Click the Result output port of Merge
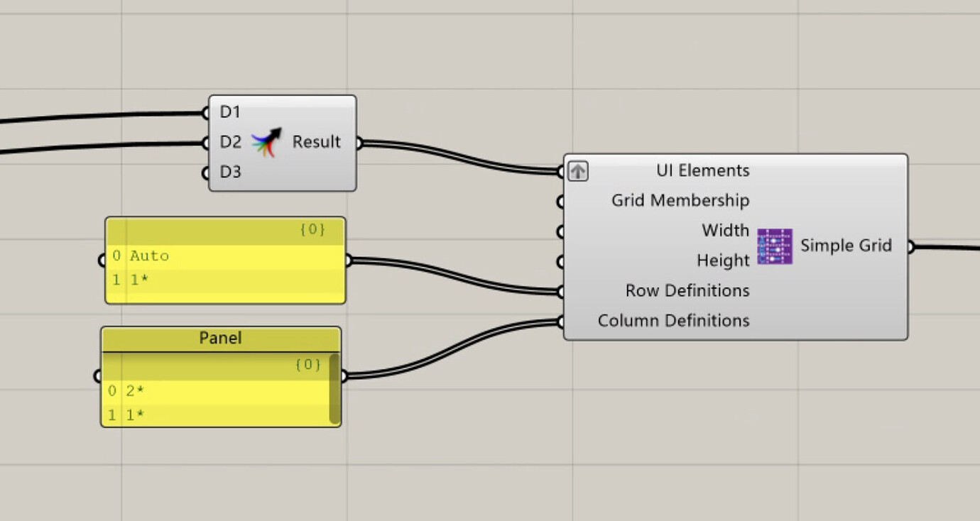Image resolution: width=980 pixels, height=521 pixels. (358, 142)
